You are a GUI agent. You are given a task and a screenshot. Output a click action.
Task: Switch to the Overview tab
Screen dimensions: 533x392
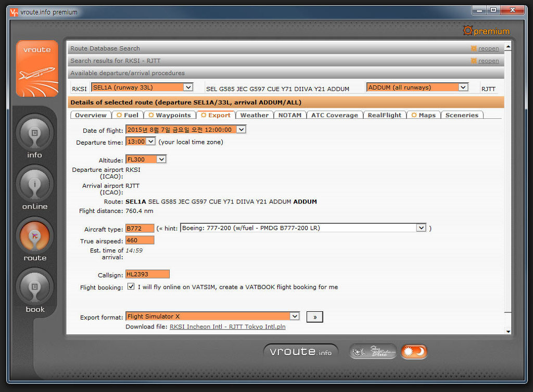[91, 115]
